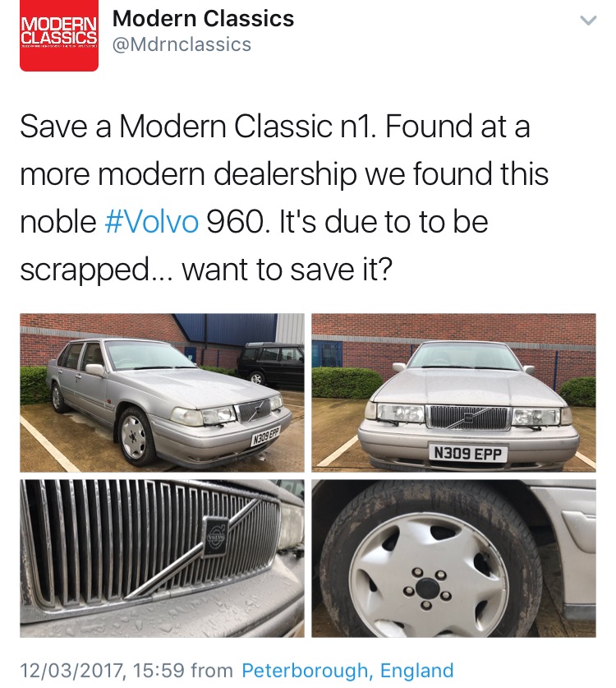
Task: Click the dark SUV in the first photo
Action: (x=270, y=363)
